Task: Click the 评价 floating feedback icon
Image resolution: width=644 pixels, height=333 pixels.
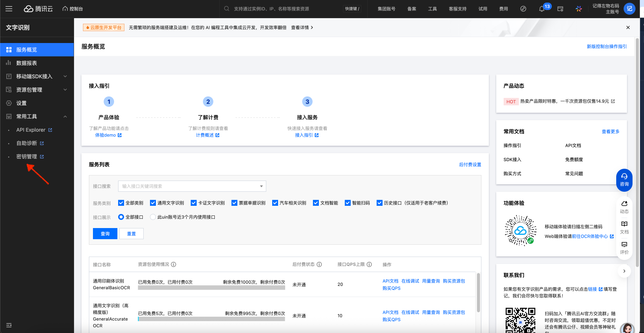Action: tap(624, 248)
